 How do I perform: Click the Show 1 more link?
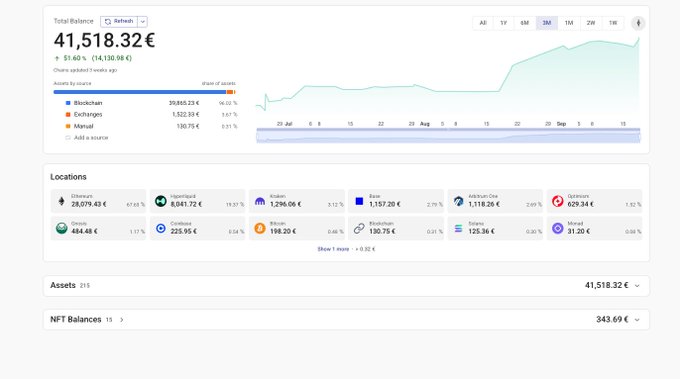[333, 249]
